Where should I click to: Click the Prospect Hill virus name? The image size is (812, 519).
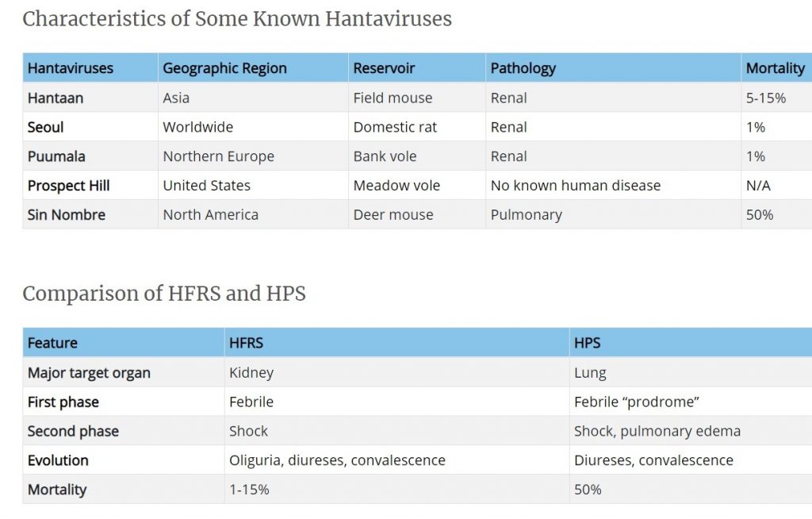(x=69, y=186)
